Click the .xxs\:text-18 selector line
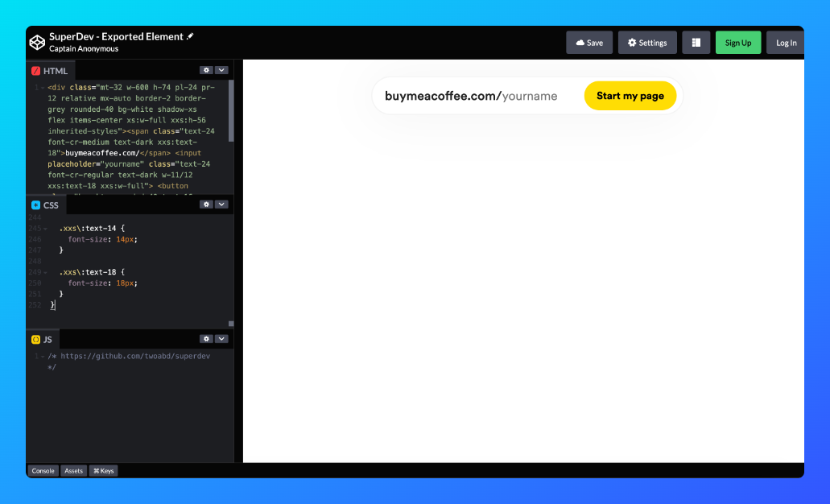The height and width of the screenshot is (504, 830). point(92,272)
